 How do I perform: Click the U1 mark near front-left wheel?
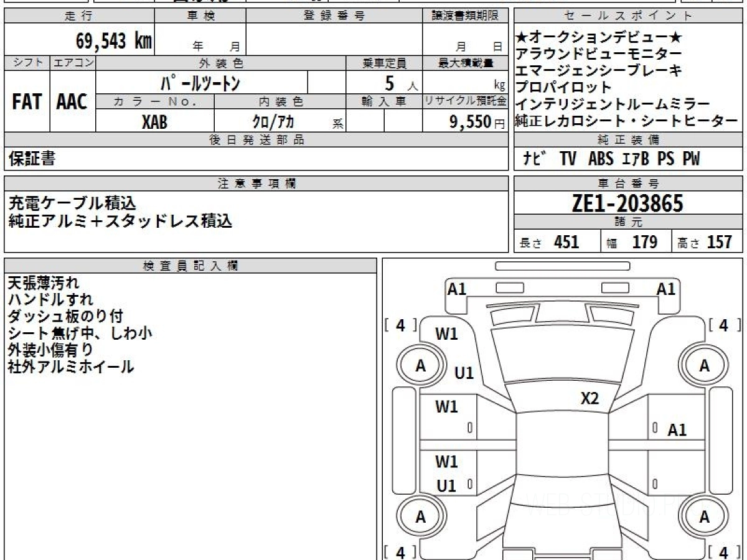click(464, 373)
